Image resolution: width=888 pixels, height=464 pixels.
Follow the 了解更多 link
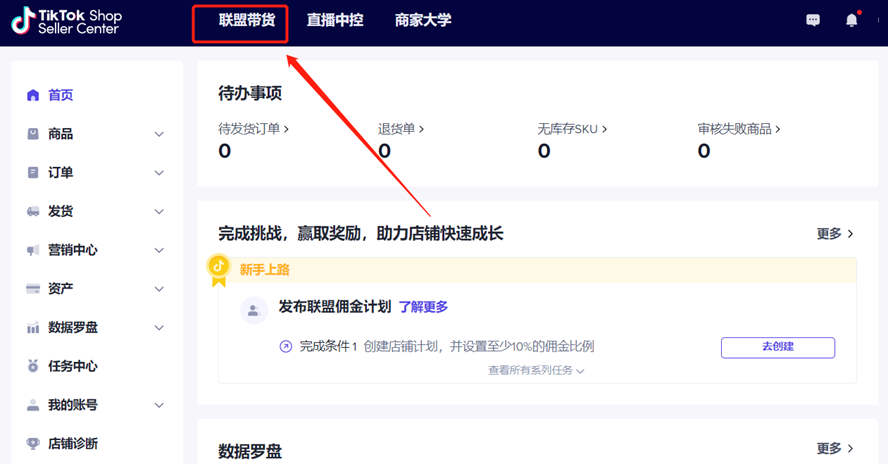tap(423, 307)
